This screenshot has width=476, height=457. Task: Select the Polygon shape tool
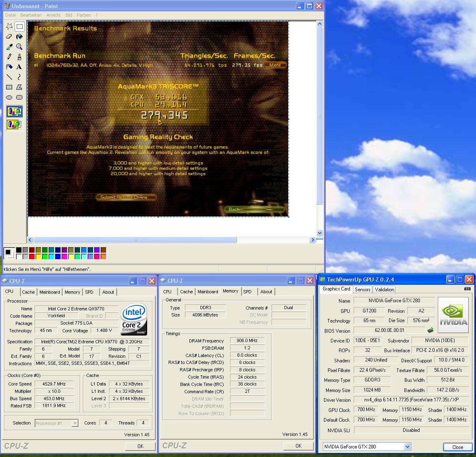click(x=20, y=87)
